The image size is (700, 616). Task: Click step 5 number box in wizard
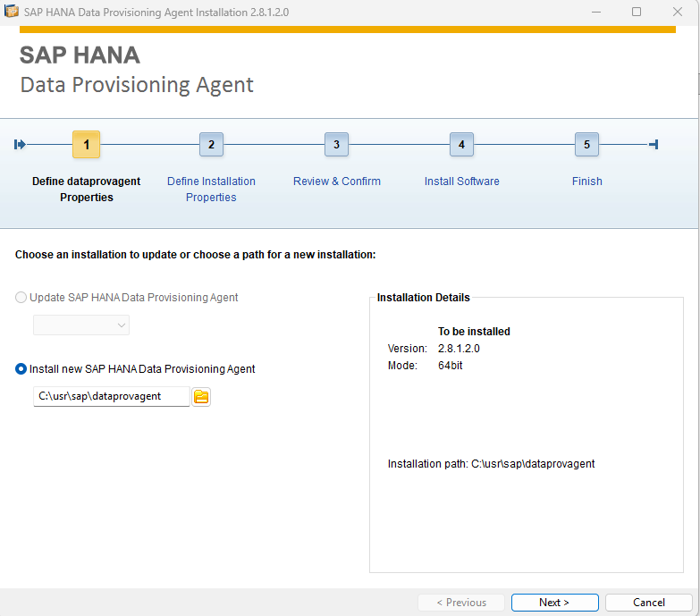tap(586, 144)
